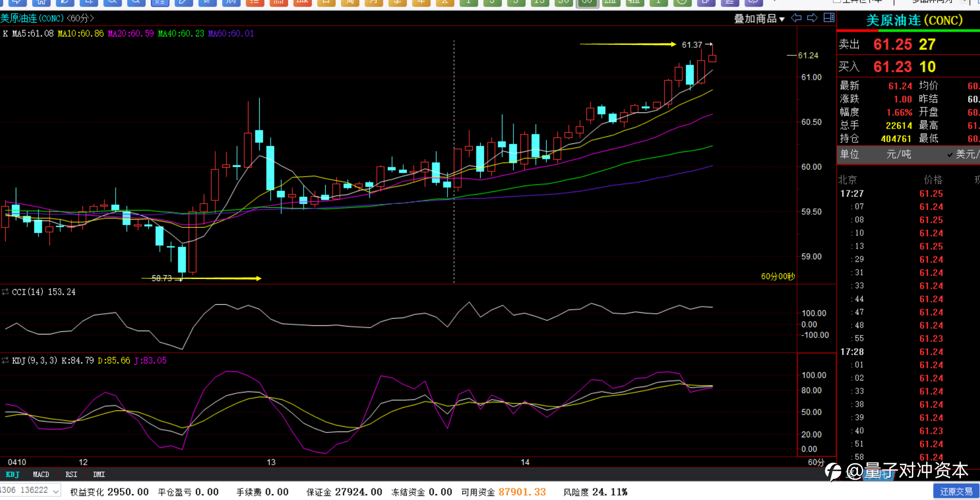Click the 61.24 current price marker on axis
The image size is (980, 500).
808,55
